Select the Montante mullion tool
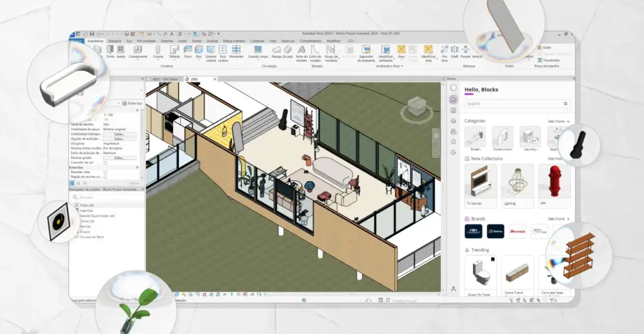The width and height of the screenshot is (644, 334). 236,52
